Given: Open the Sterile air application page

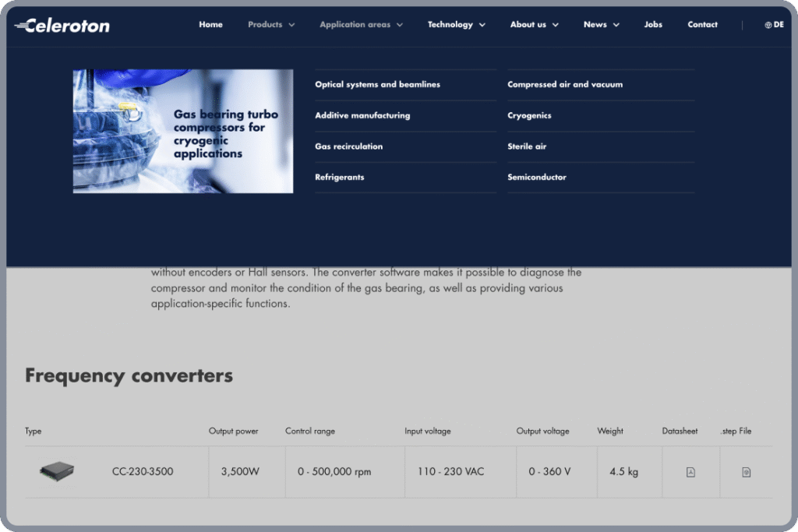Looking at the screenshot, I should pos(526,146).
